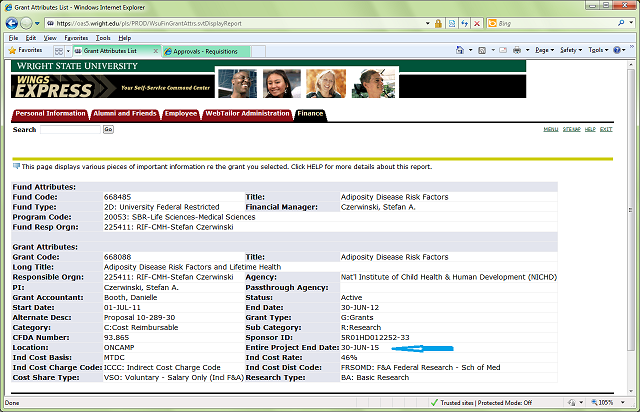This screenshot has width=640, height=412.
Task: Click the Home icon in command bar
Action: coord(460,50)
